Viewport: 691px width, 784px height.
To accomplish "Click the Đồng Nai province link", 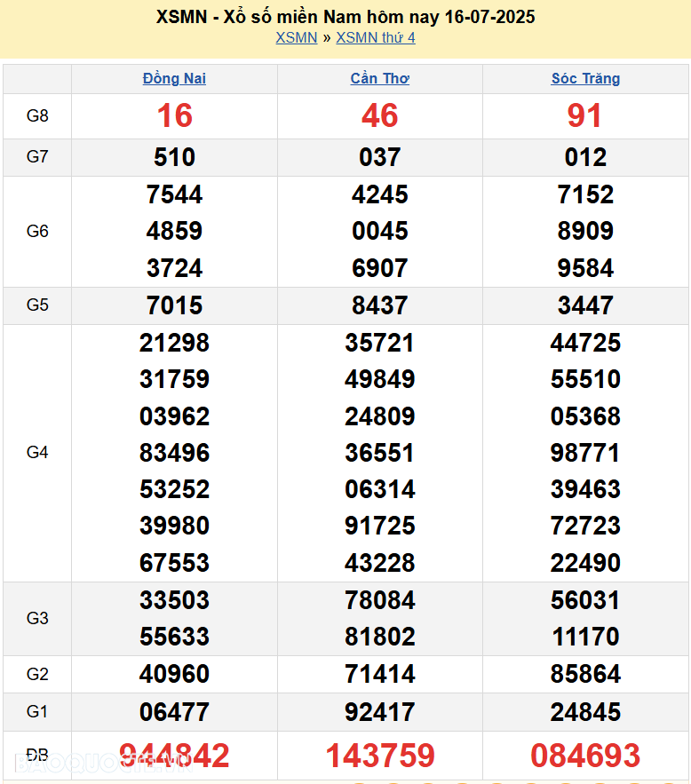I will click(x=174, y=78).
